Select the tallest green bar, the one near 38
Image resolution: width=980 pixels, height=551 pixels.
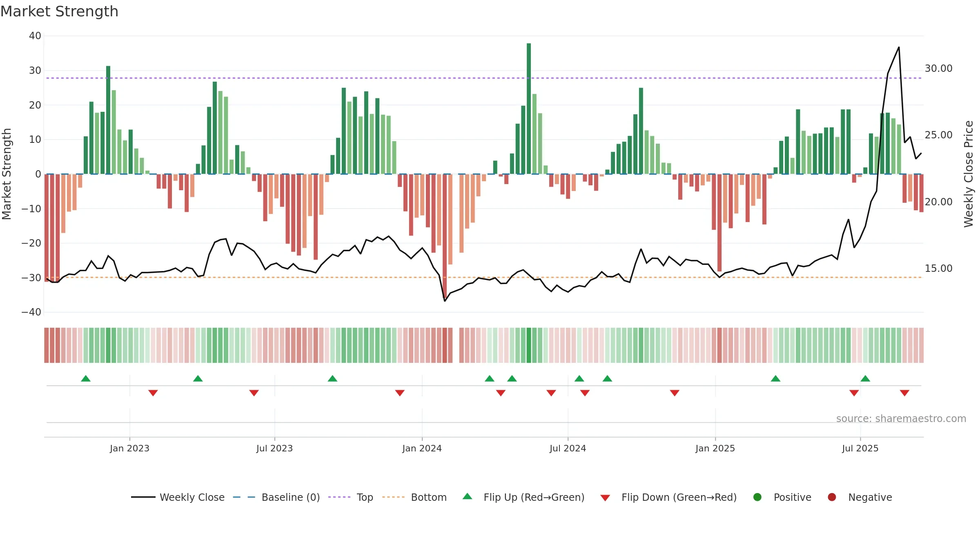(x=529, y=109)
